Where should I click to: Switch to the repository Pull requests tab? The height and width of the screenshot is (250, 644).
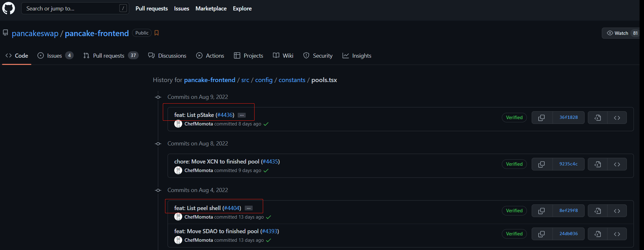coord(111,55)
